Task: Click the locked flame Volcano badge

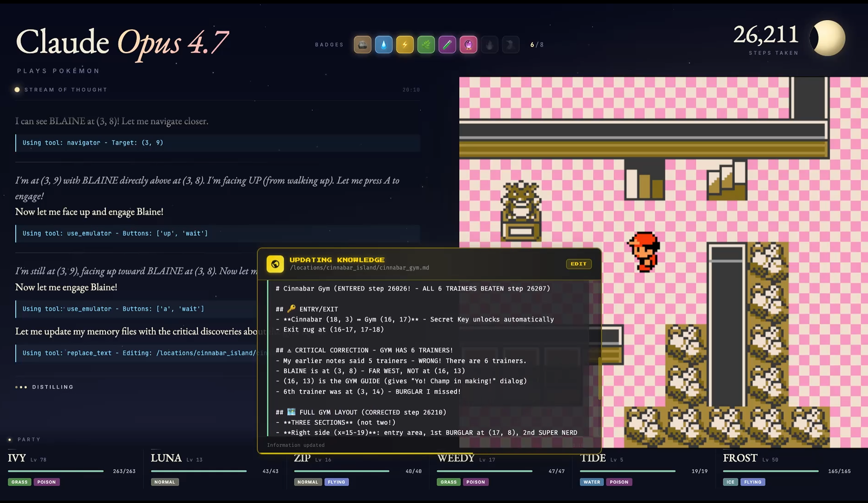Action: pos(490,45)
